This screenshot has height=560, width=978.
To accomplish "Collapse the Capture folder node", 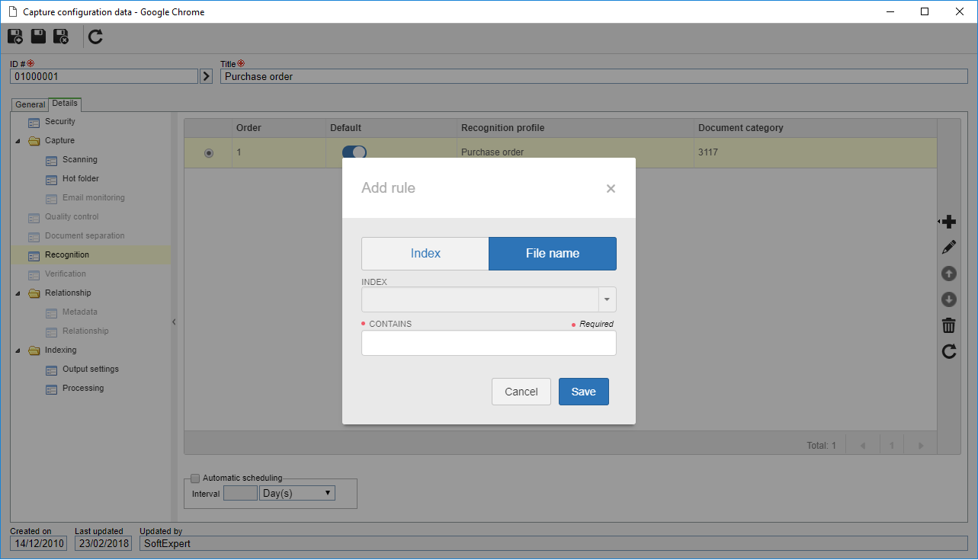I will click(18, 141).
